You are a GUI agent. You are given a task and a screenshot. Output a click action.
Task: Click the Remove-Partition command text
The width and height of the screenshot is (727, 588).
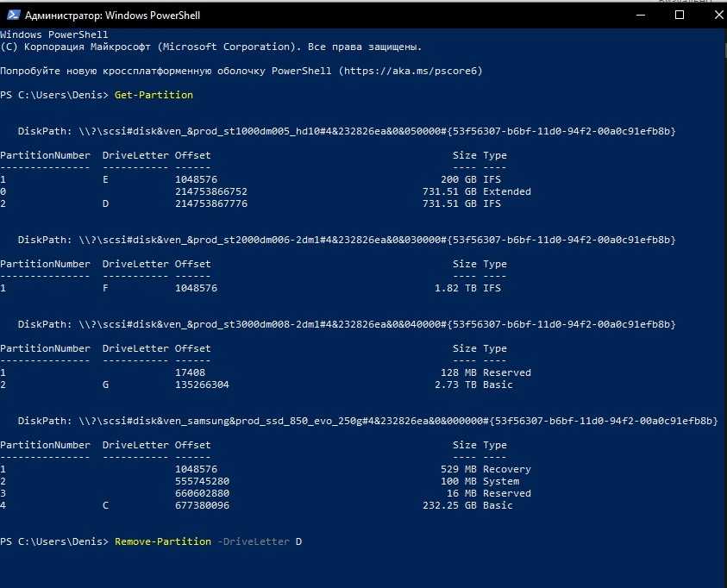(162, 541)
